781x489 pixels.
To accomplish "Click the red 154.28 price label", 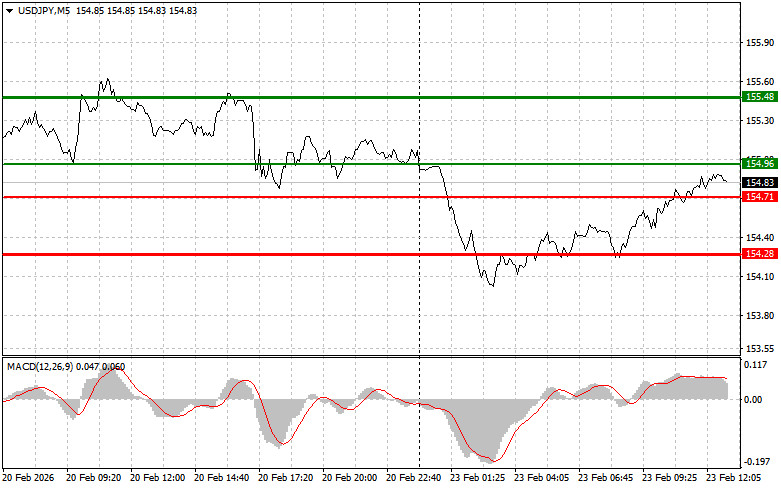I will [759, 254].
